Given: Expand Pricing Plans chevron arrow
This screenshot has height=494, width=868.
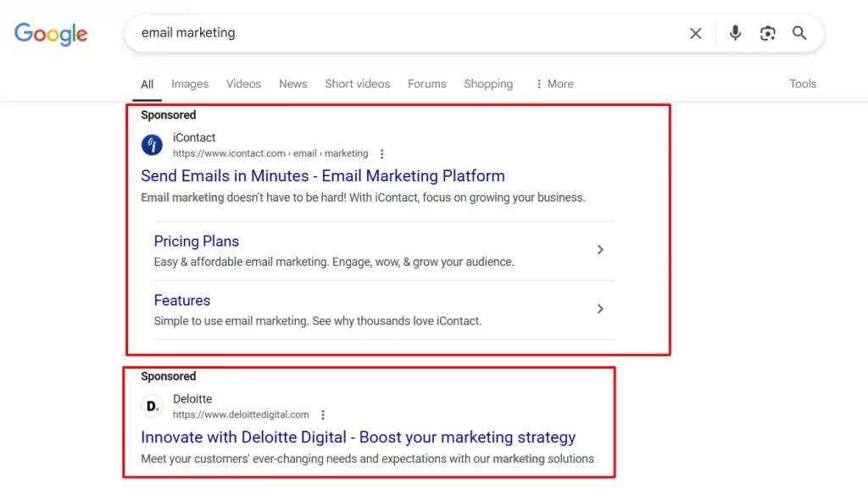Looking at the screenshot, I should click(x=600, y=250).
